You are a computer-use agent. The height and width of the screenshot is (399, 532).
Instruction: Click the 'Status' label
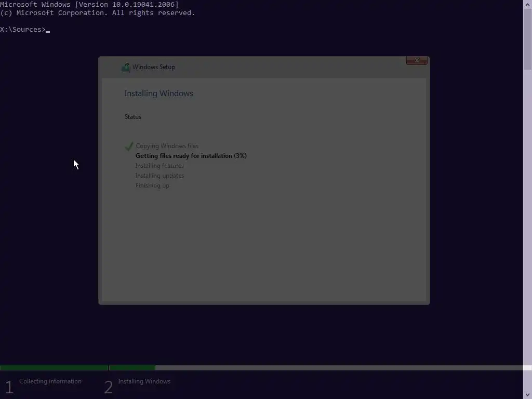coord(133,117)
